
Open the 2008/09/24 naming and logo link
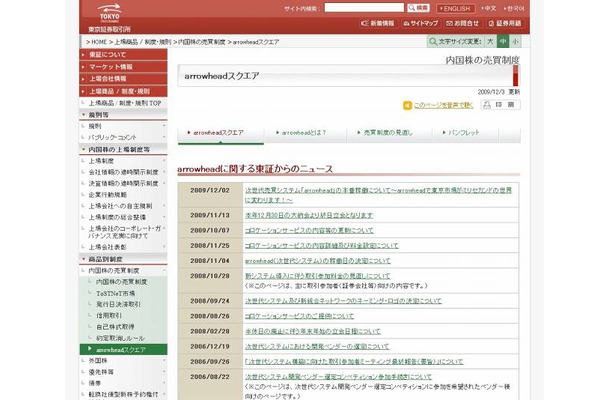coord(343,301)
